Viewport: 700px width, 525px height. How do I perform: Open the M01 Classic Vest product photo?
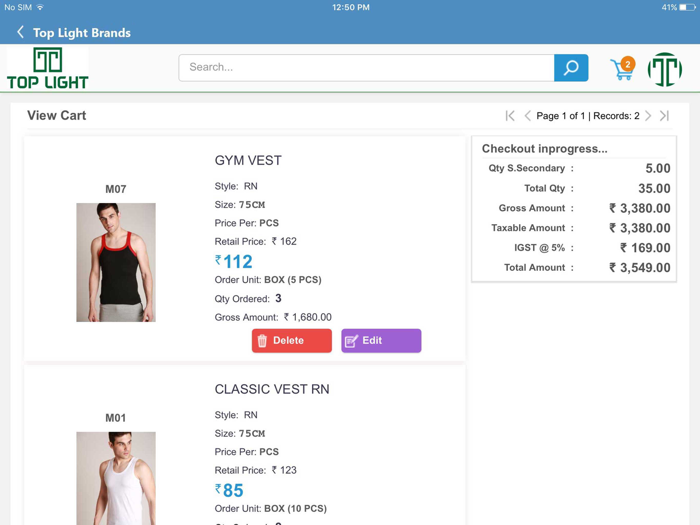coord(116,478)
